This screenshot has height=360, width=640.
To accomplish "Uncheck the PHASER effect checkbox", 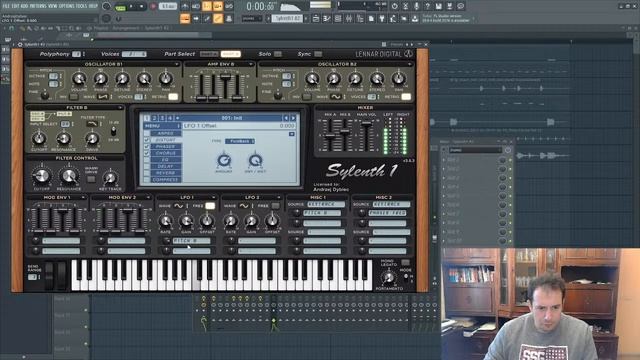I will pos(147,147).
